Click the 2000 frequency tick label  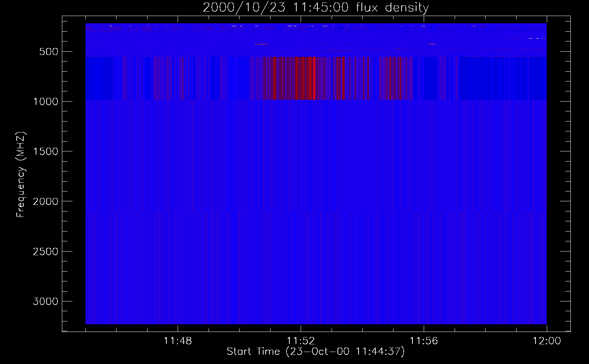[46, 201]
